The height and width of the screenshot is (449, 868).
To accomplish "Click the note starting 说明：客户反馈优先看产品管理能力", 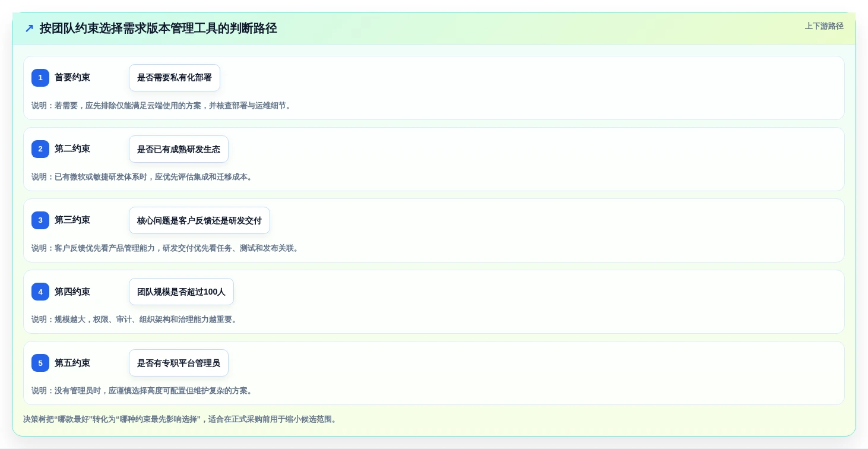I will 166,248.
